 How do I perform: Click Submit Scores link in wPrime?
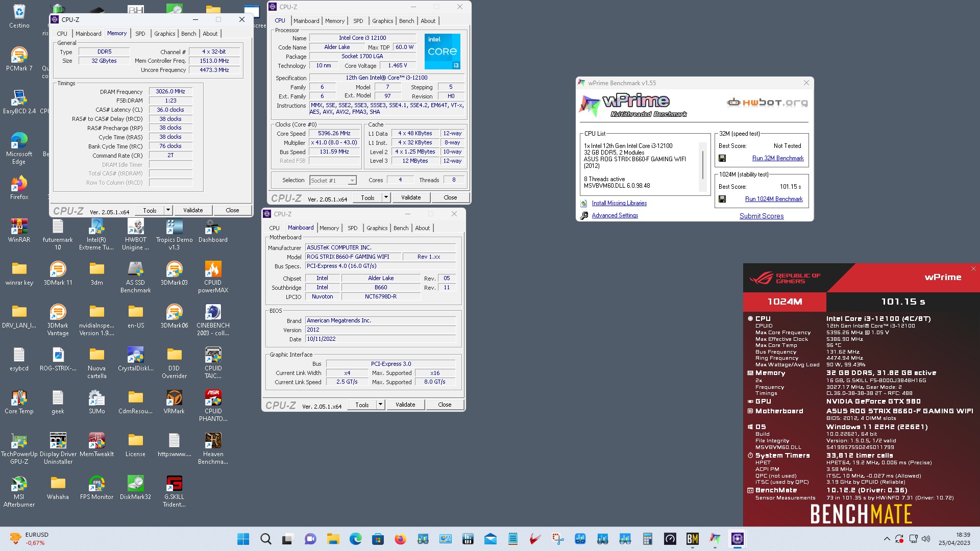(762, 216)
